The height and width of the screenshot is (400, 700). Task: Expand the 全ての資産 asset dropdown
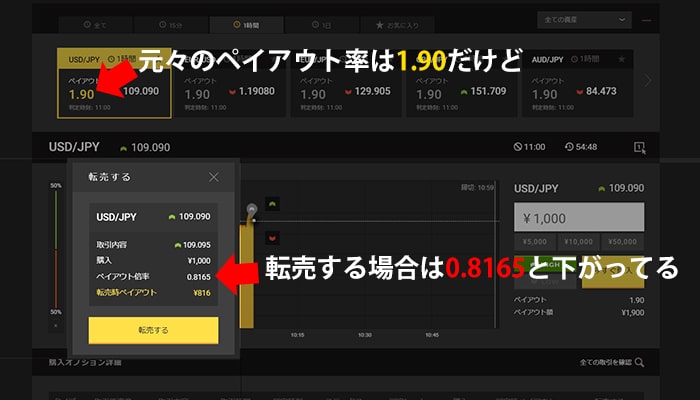tap(584, 20)
